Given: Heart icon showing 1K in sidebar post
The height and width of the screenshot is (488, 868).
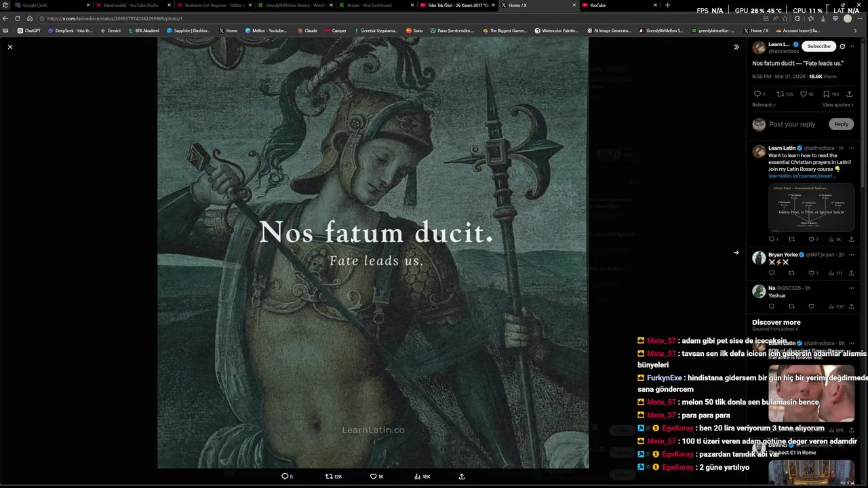Looking at the screenshot, I should (x=804, y=94).
